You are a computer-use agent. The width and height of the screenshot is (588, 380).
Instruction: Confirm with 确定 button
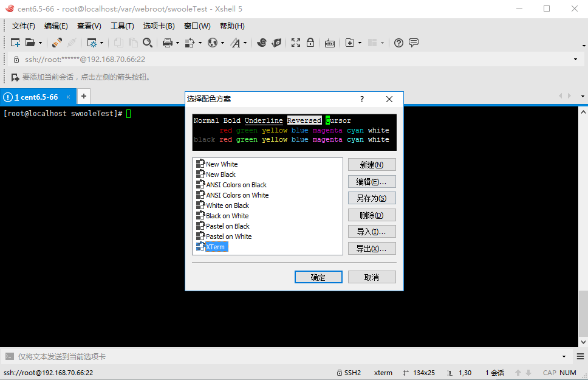pyautogui.click(x=318, y=277)
